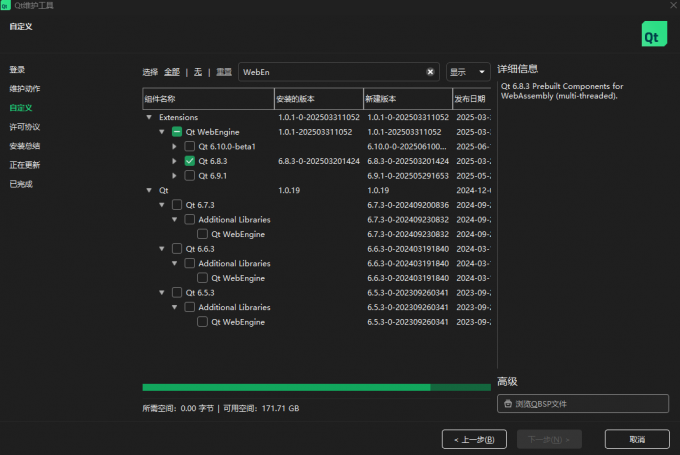The width and height of the screenshot is (680, 455).
Task: Click the 下一步(N) next button
Action: (x=549, y=439)
